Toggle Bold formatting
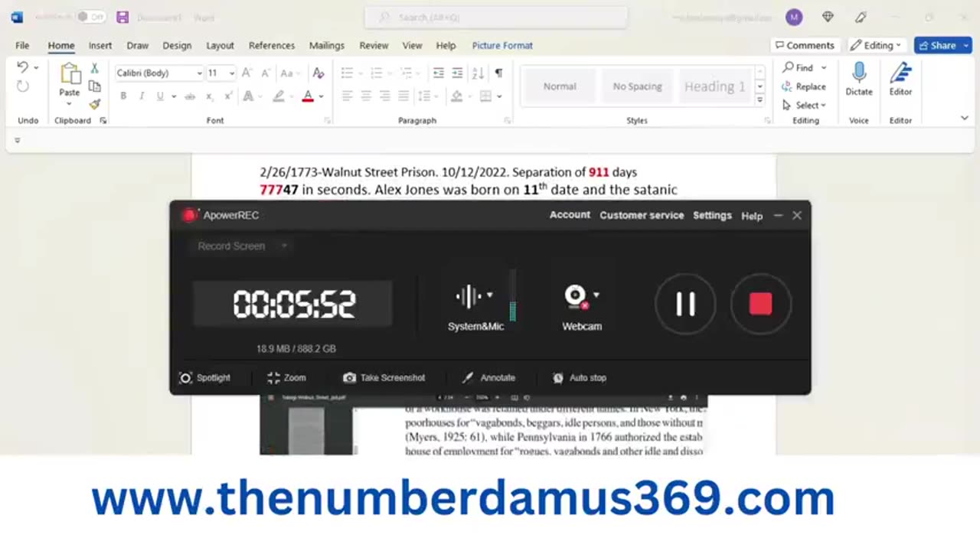980x551 pixels. click(x=123, y=96)
